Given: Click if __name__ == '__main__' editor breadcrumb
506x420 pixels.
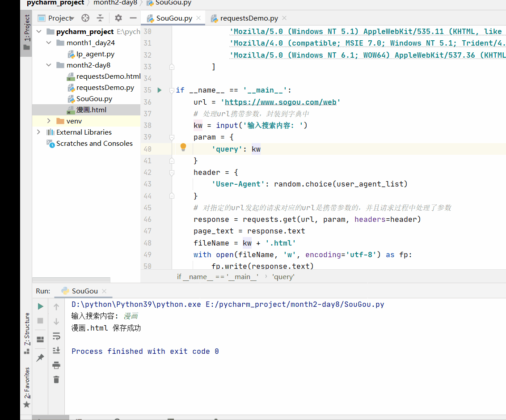Looking at the screenshot, I should point(218,277).
